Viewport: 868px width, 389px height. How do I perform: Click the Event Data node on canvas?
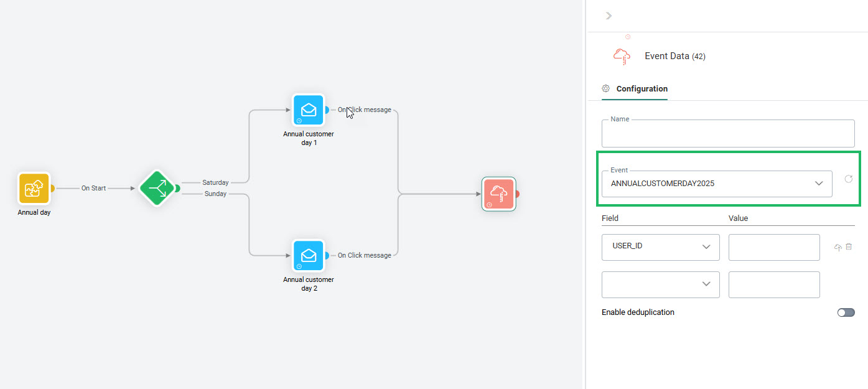(x=498, y=194)
